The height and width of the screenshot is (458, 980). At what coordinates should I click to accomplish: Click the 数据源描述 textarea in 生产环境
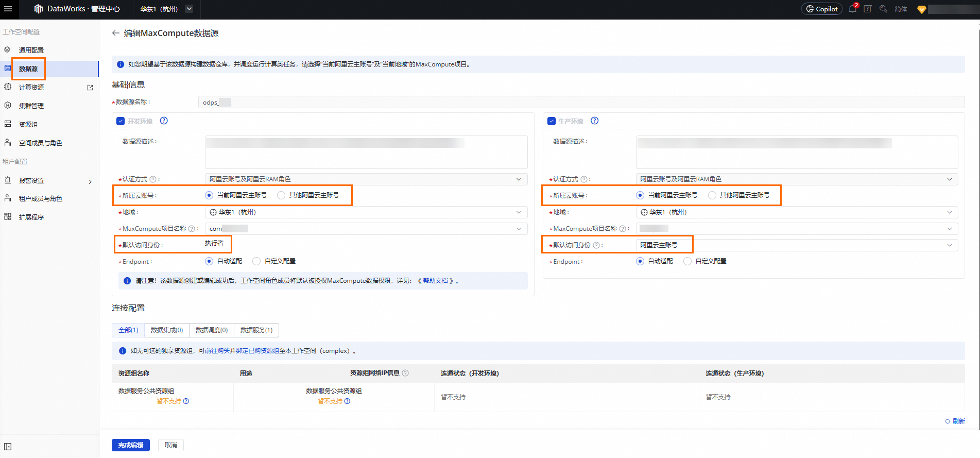pos(797,152)
